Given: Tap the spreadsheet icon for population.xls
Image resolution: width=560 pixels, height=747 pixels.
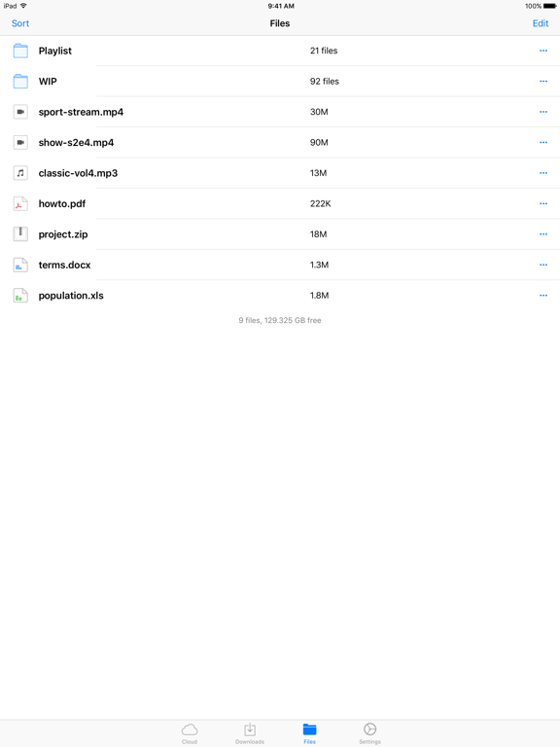Looking at the screenshot, I should point(20,296).
